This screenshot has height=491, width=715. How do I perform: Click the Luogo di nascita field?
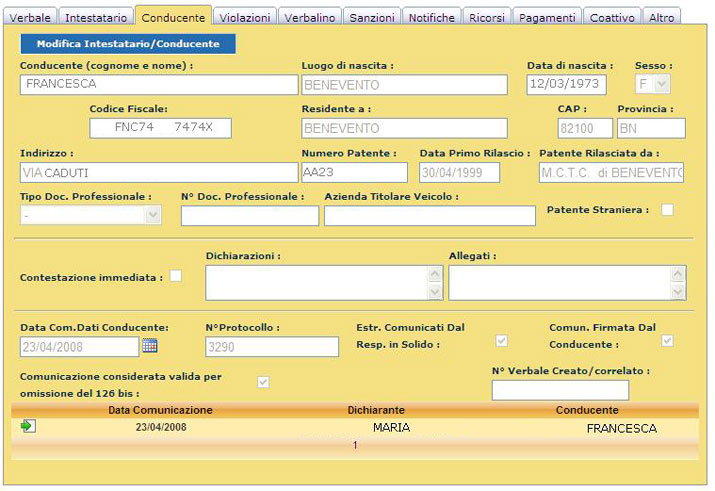tap(404, 84)
